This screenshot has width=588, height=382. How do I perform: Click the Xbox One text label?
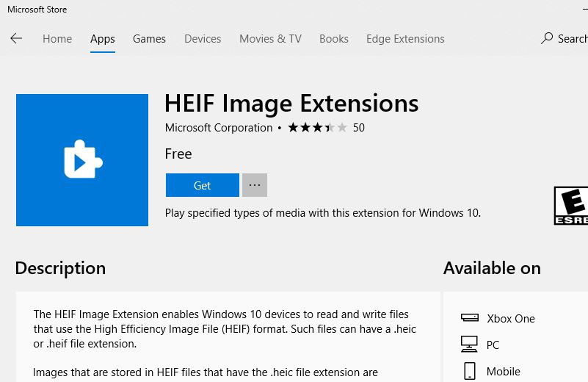point(511,319)
